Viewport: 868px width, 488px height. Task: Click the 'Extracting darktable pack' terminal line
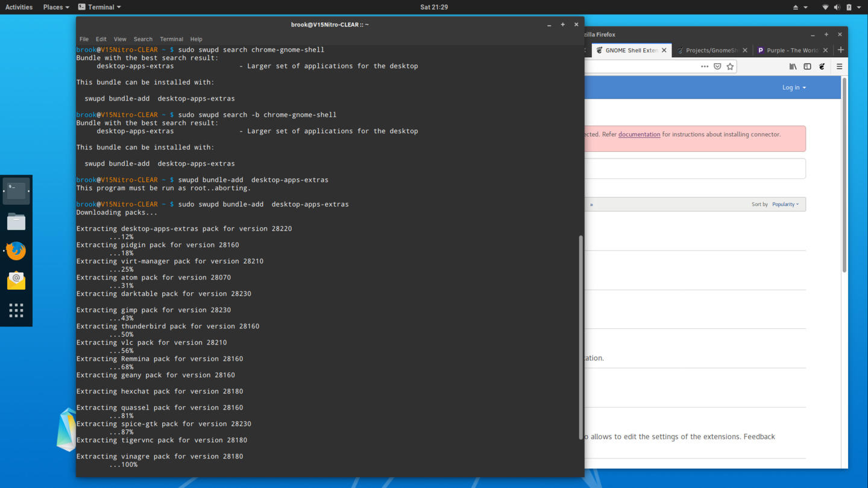(x=164, y=294)
